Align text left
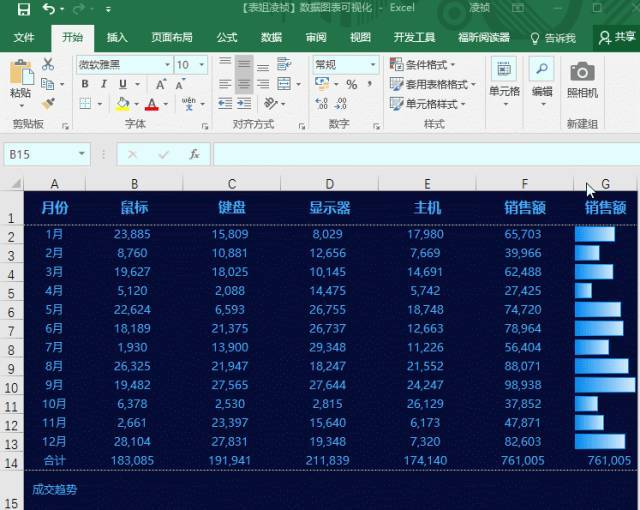The height and width of the screenshot is (510, 640). tap(225, 84)
